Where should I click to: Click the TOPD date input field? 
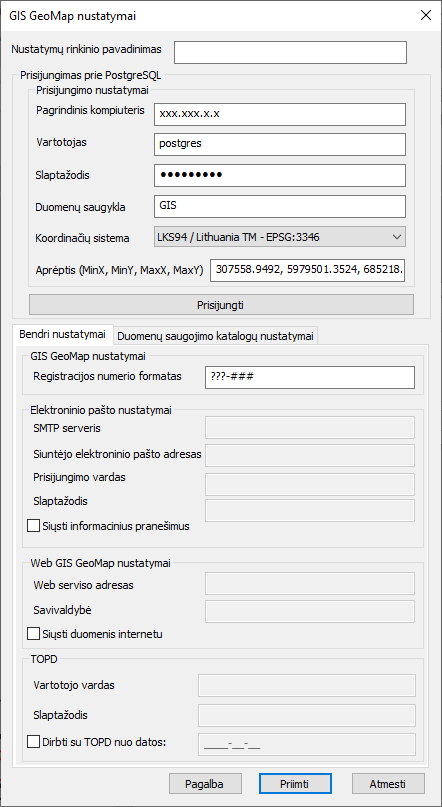click(307, 744)
